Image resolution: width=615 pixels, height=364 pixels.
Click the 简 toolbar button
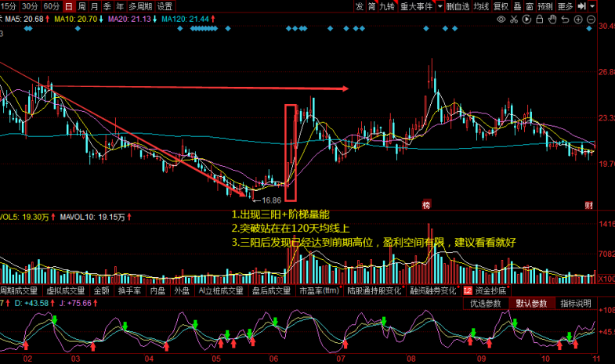coord(372,6)
